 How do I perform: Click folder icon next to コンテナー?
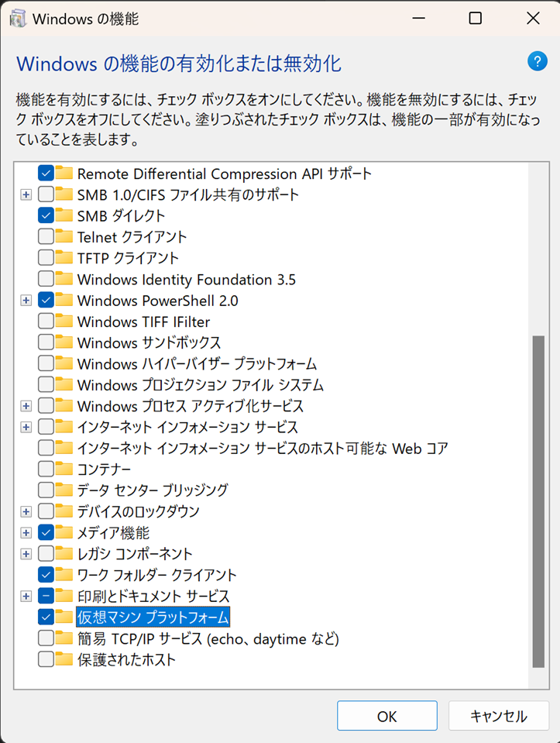65,469
